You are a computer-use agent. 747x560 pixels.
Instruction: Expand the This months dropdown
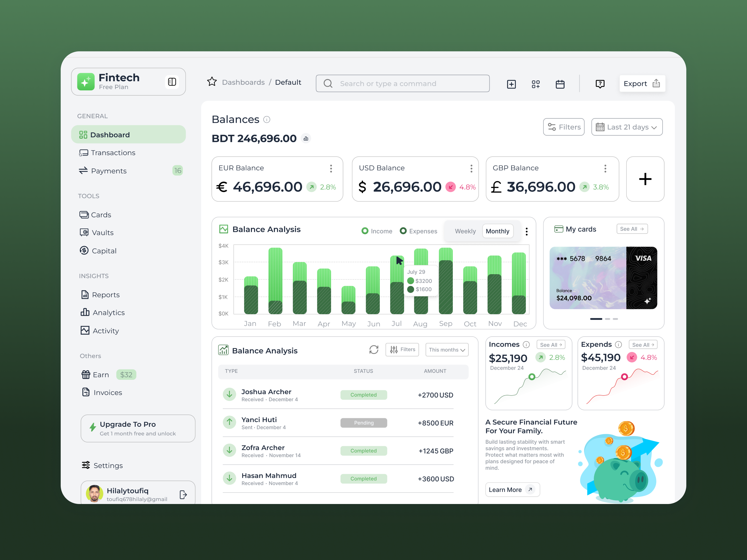coord(447,350)
